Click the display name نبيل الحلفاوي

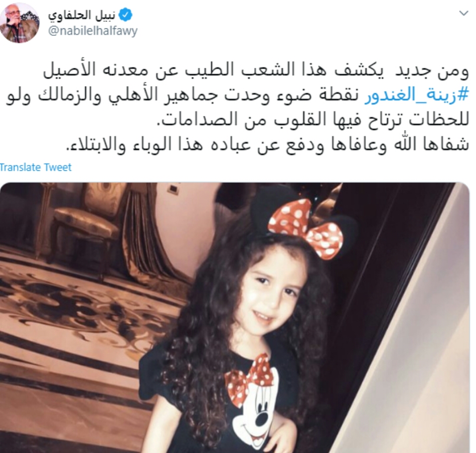tap(82, 15)
